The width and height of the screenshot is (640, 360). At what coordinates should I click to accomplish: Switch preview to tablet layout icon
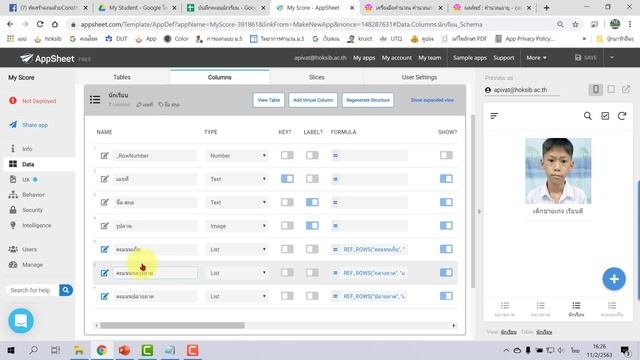[611, 89]
